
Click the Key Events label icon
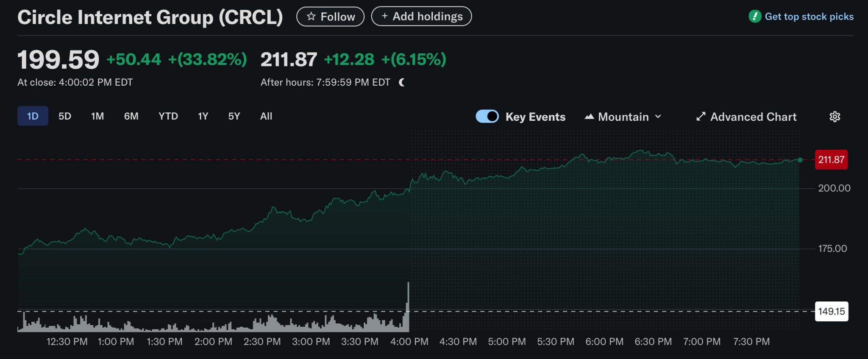click(535, 117)
